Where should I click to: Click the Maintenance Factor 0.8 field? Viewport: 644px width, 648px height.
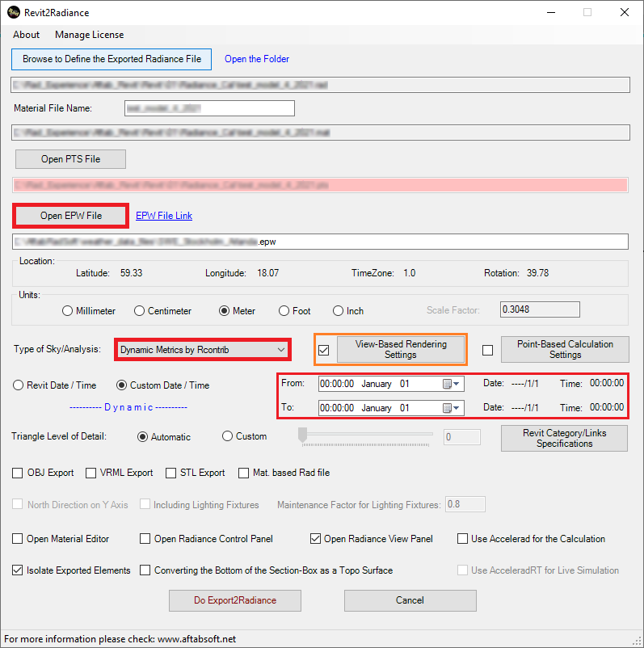coord(465,505)
